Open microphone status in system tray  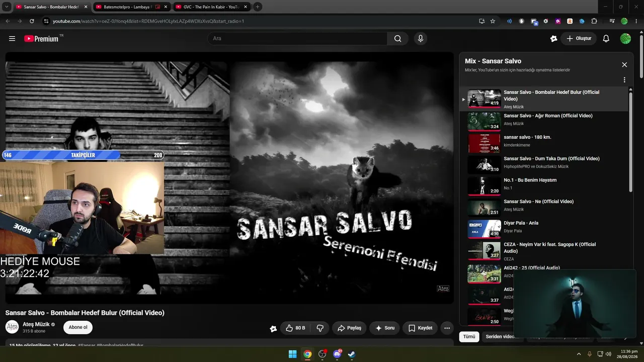pyautogui.click(x=590, y=354)
